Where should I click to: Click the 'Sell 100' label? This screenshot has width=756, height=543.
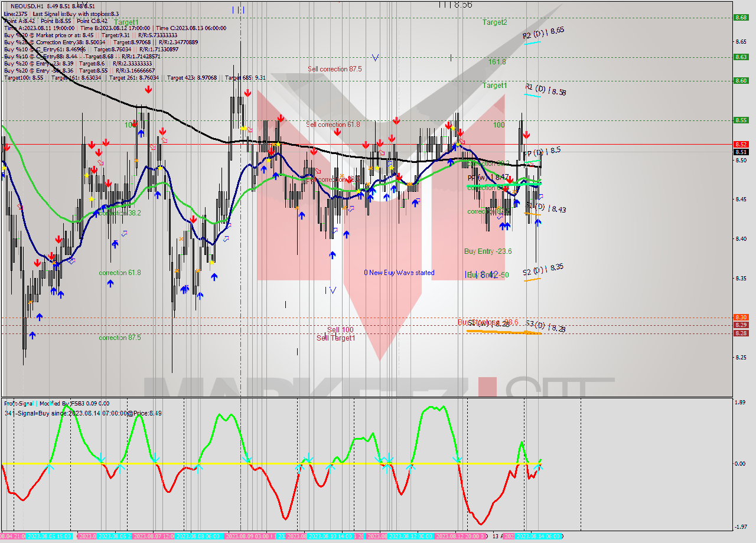340,330
